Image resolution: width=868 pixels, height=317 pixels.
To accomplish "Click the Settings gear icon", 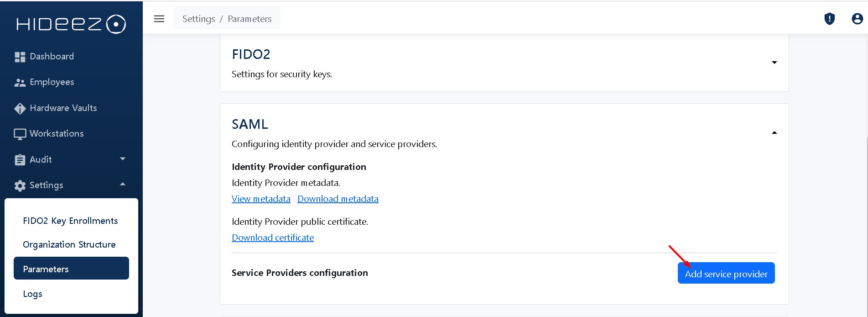I will (x=20, y=185).
